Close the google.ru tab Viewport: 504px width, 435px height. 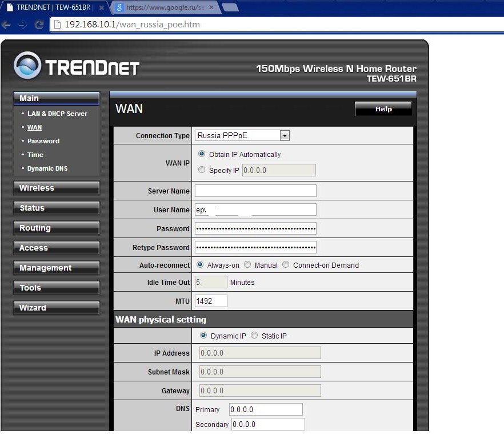(211, 7)
